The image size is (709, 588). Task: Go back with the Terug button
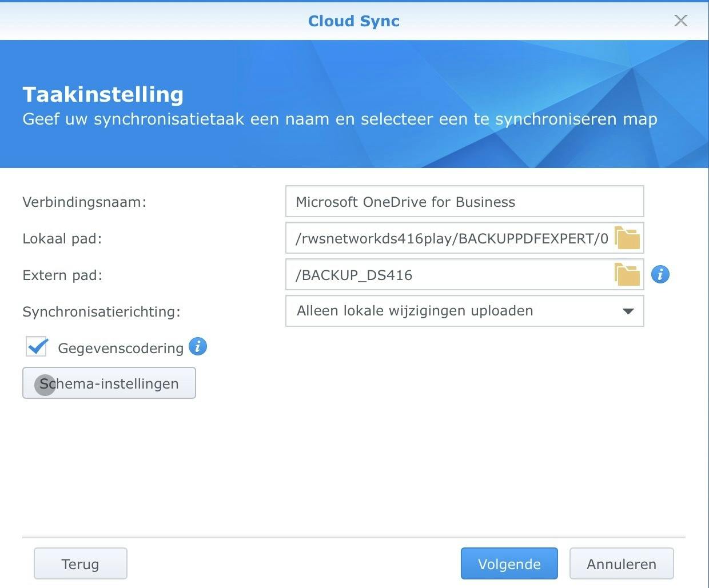coord(80,564)
